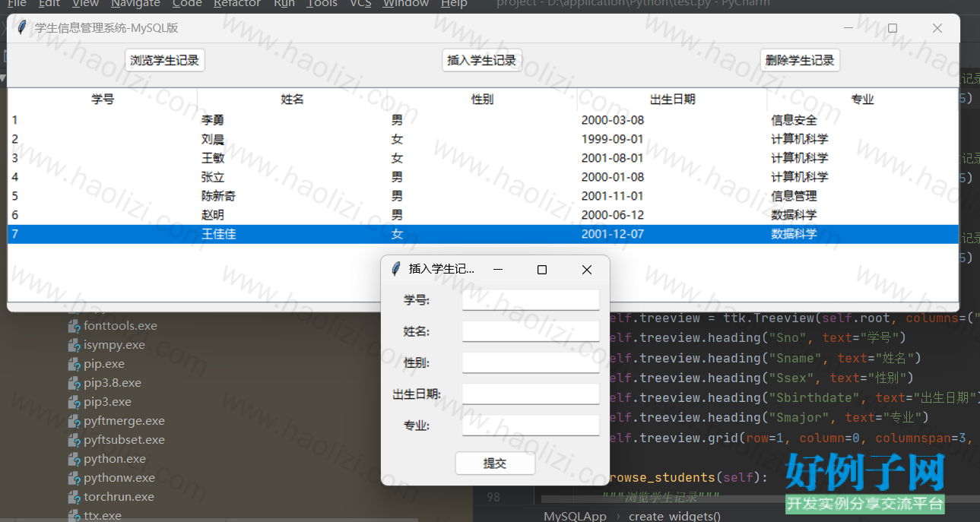Select torchrun.exe in PyCharm project tree
The width and height of the screenshot is (980, 522).
pyautogui.click(x=119, y=496)
